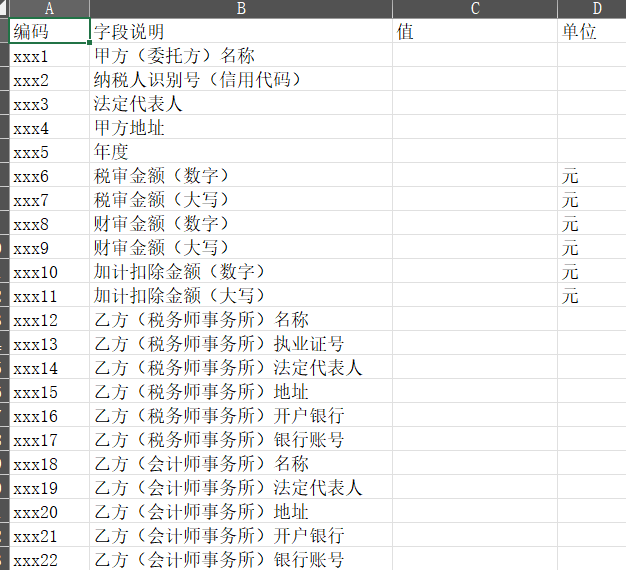
Task: Select cell containing xxx3
Action: (x=50, y=103)
